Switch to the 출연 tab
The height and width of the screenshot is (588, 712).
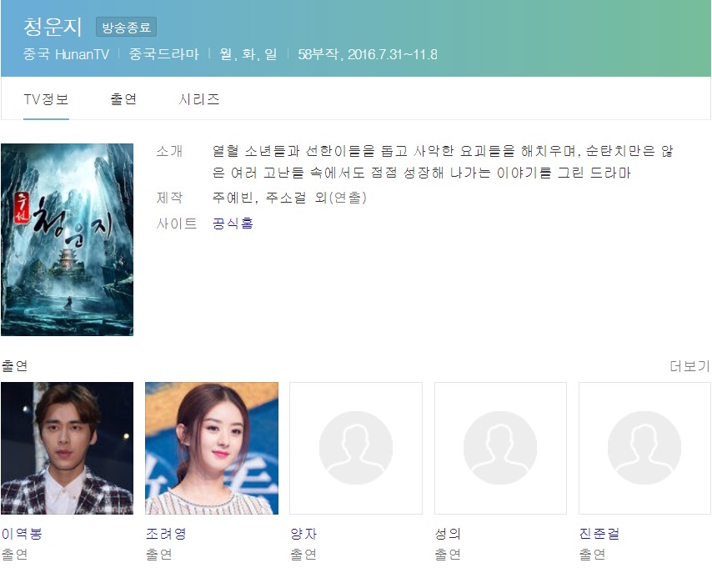(123, 99)
